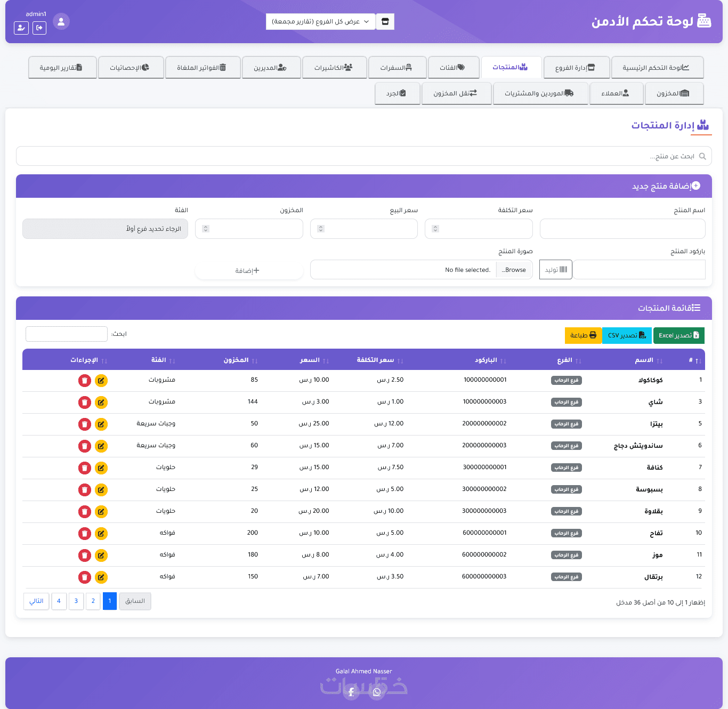Viewport: 728px width, 709px height.
Task: Delete the برتقال product row
Action: [85, 577]
